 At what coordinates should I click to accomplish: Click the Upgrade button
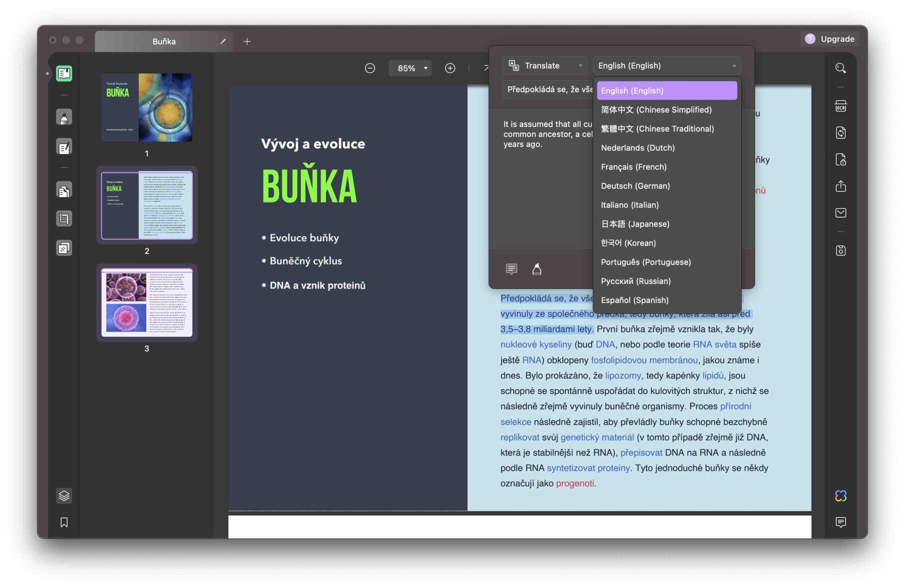[x=830, y=39]
